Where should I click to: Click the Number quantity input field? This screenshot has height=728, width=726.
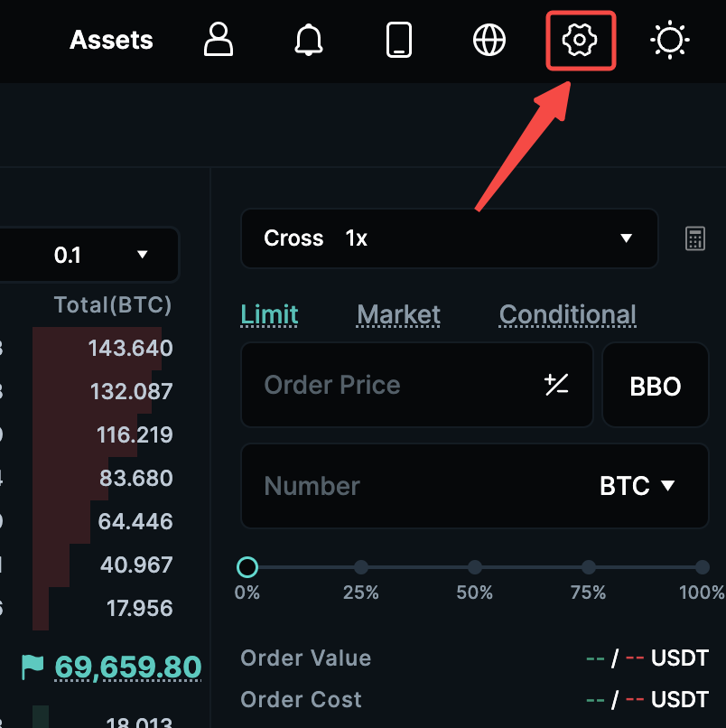388,486
